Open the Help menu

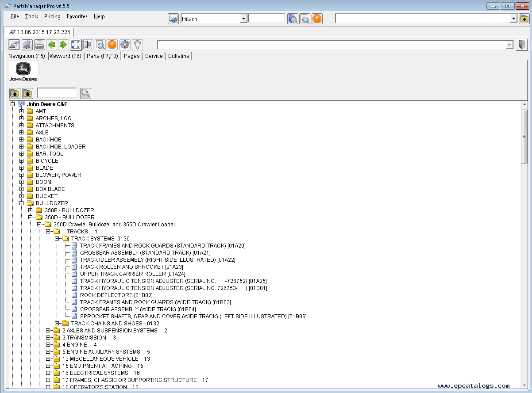99,16
